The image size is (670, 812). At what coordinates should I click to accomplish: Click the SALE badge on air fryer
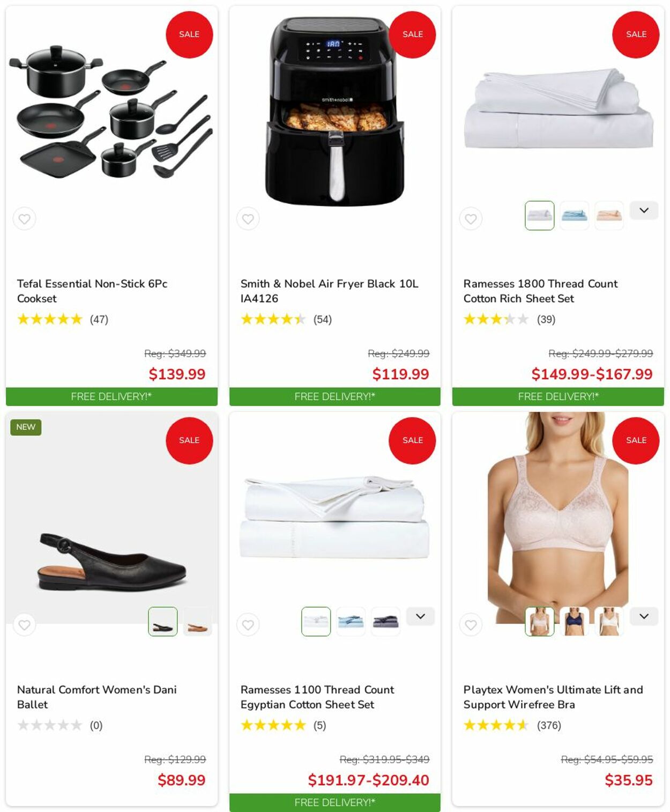[412, 34]
